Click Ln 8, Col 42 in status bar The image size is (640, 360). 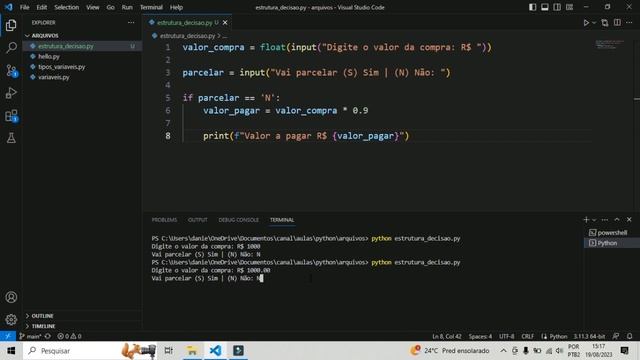pos(447,336)
